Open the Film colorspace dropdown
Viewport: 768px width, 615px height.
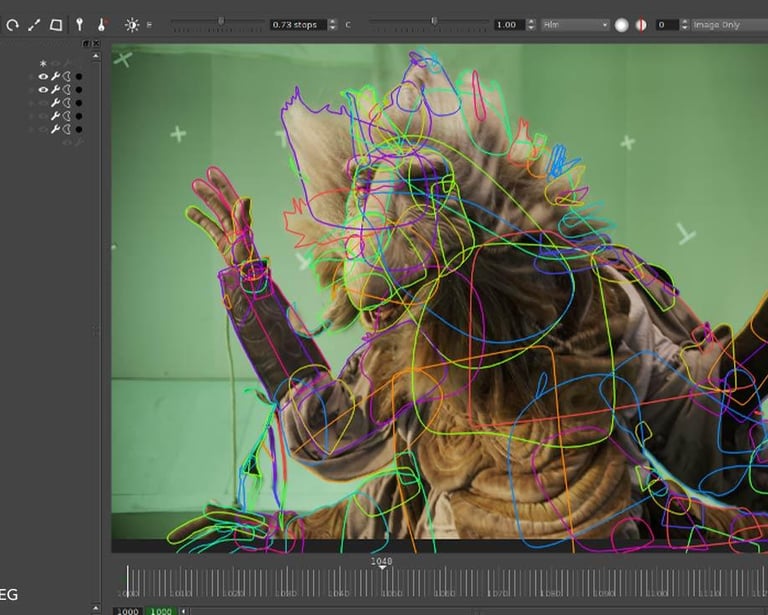tap(575, 25)
